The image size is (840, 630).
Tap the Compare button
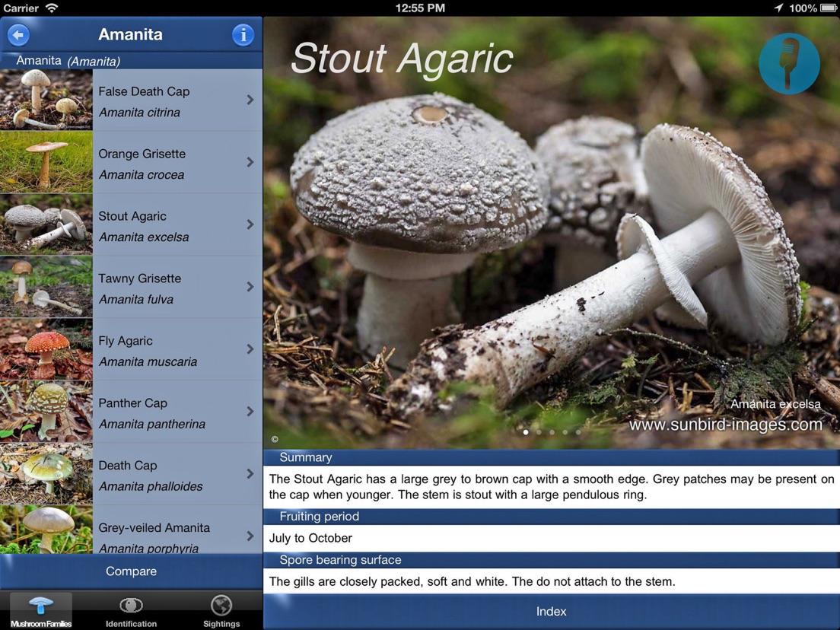tap(131, 571)
